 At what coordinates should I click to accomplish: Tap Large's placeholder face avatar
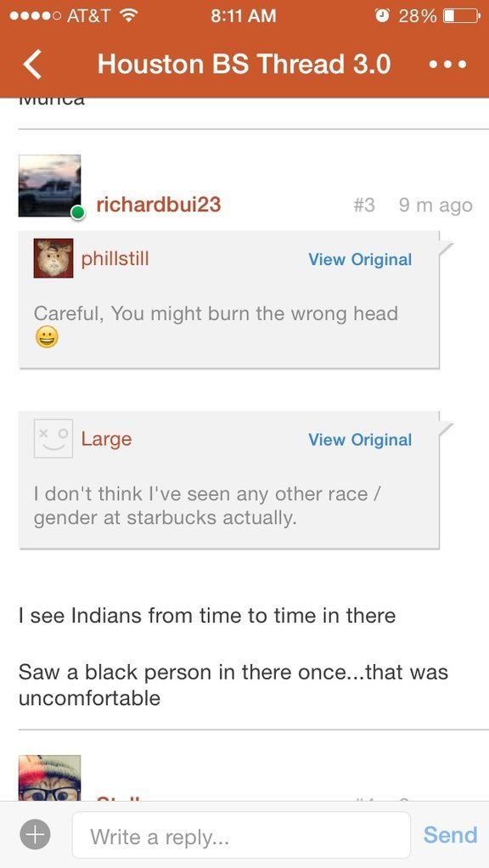coord(53,438)
